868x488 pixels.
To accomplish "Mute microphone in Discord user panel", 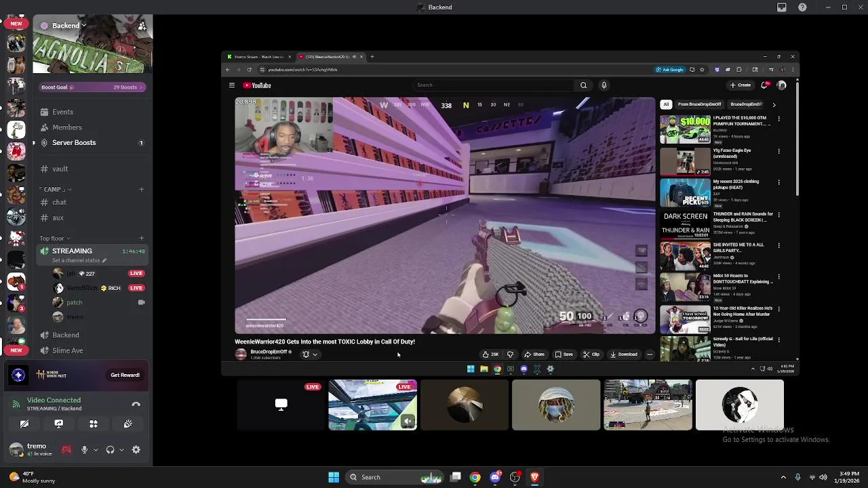I will [84, 449].
